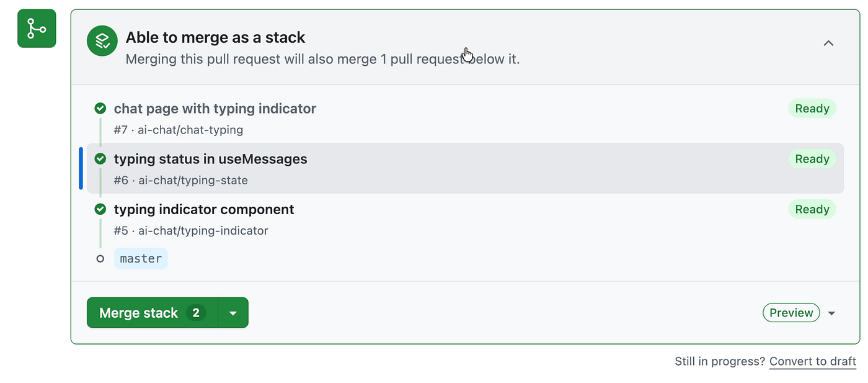Viewport: 868px width, 383px height.
Task: Click the Preview badge
Action: pos(791,313)
